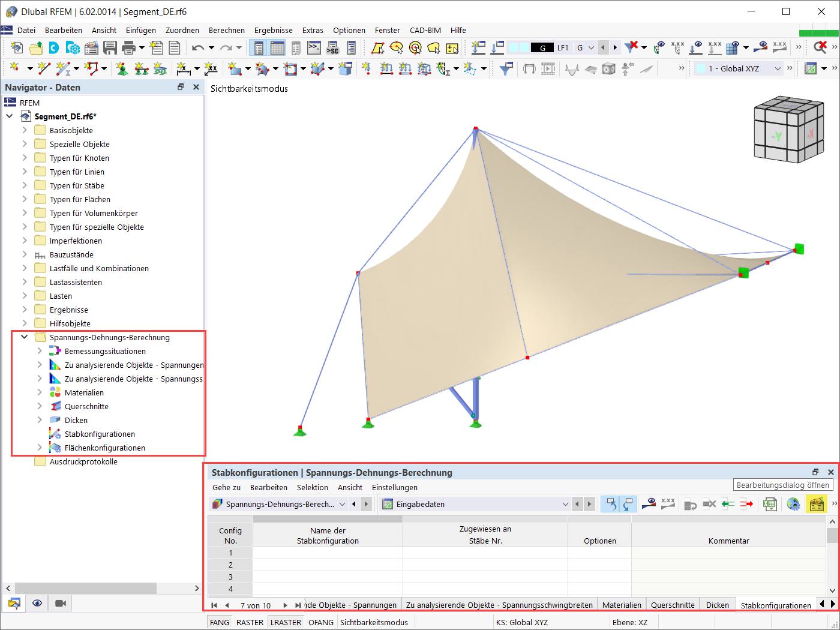Click the view funnel icon in second toolbar
The image size is (840, 630).
(x=506, y=69)
